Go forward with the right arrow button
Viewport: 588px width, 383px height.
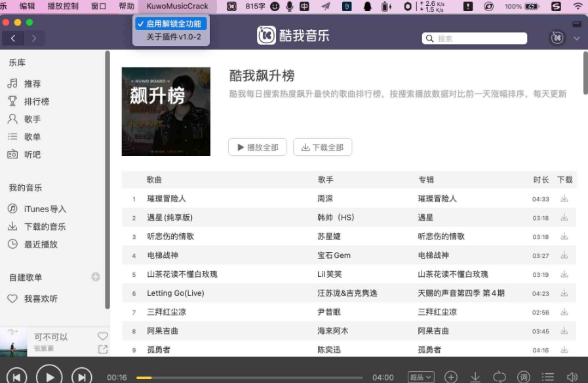34,38
